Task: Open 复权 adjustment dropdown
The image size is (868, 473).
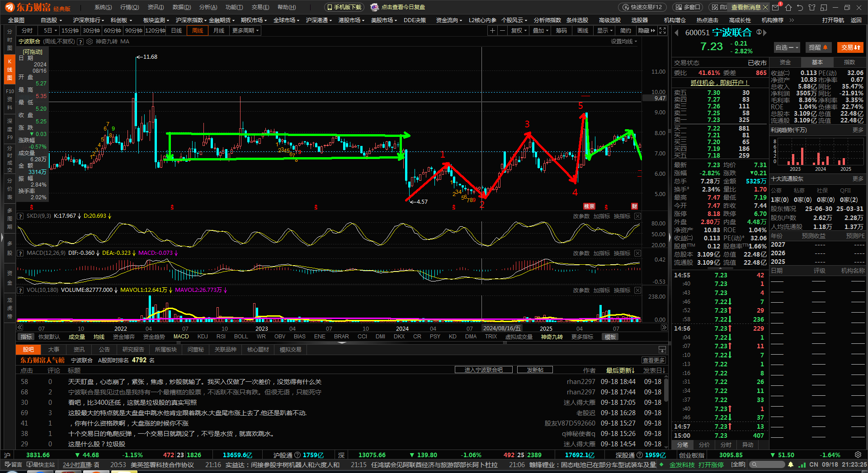Action: [519, 31]
